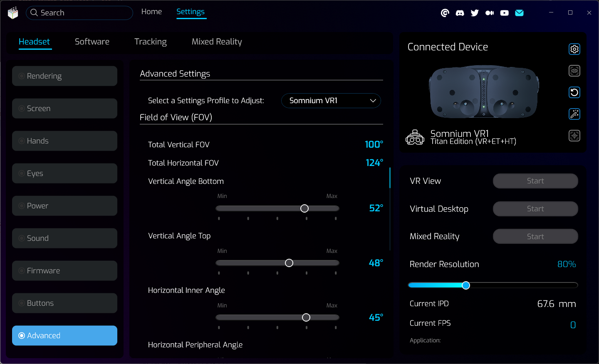Viewport: 599px width, 364px height.
Task: Switch to the Tracking tab
Action: click(150, 42)
